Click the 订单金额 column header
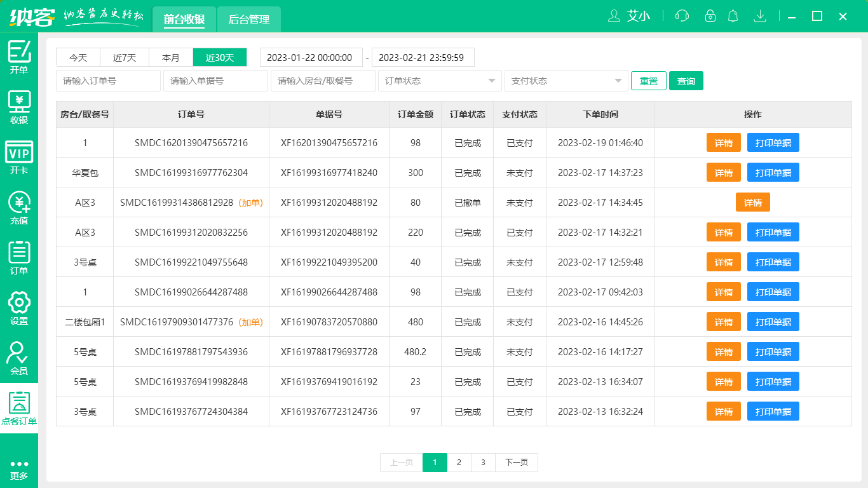 click(x=416, y=114)
